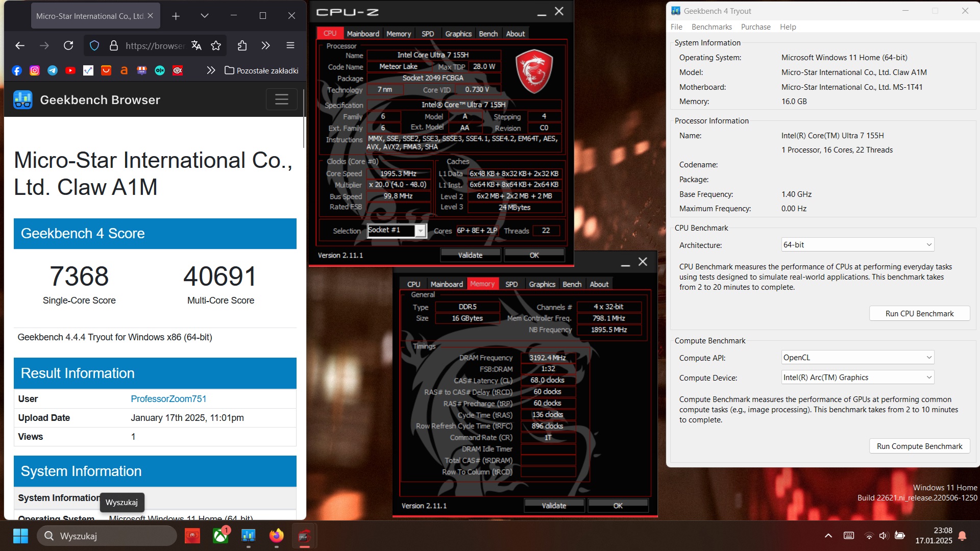This screenshot has width=980, height=551.
Task: Expand the Compute Device Intel Arc Graphics dropdown
Action: [857, 378]
